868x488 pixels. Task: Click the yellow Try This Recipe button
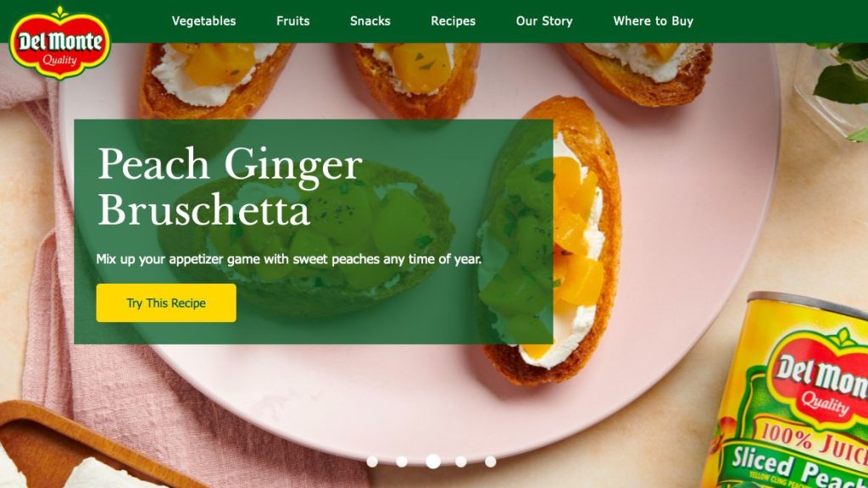click(166, 302)
